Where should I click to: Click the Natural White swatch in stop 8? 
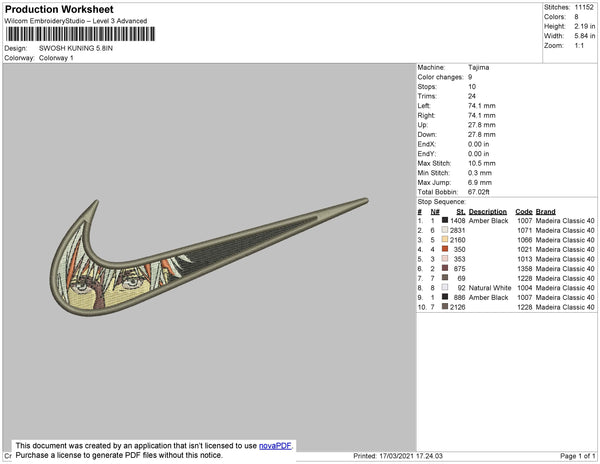point(446,287)
